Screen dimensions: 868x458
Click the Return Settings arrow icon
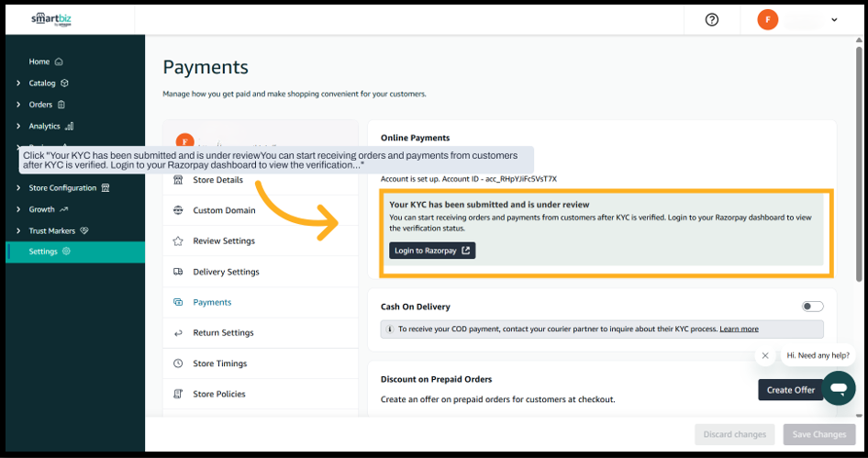pos(178,332)
